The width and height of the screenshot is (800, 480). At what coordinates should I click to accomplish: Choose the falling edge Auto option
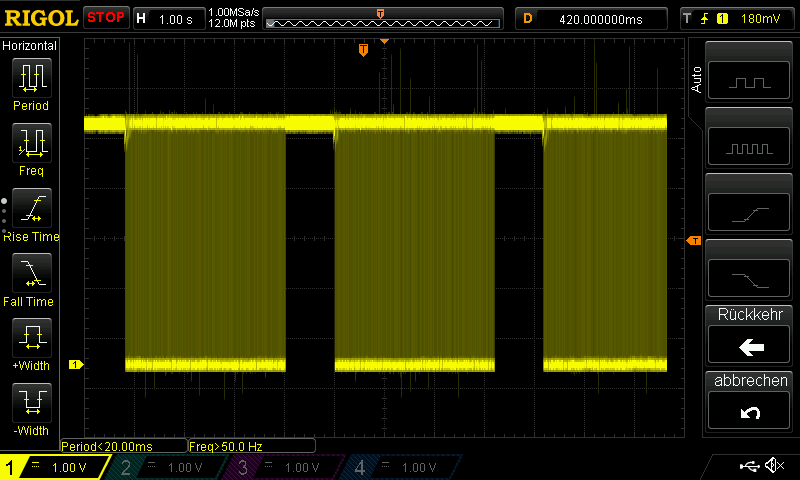tap(749, 279)
